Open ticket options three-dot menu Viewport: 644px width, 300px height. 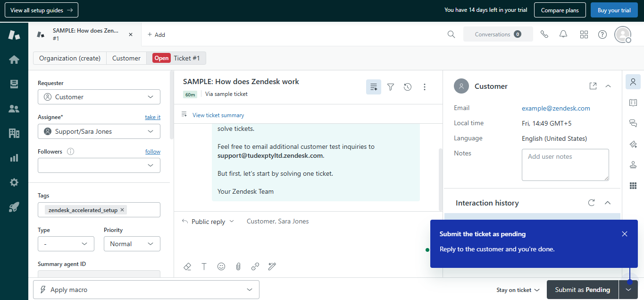425,87
